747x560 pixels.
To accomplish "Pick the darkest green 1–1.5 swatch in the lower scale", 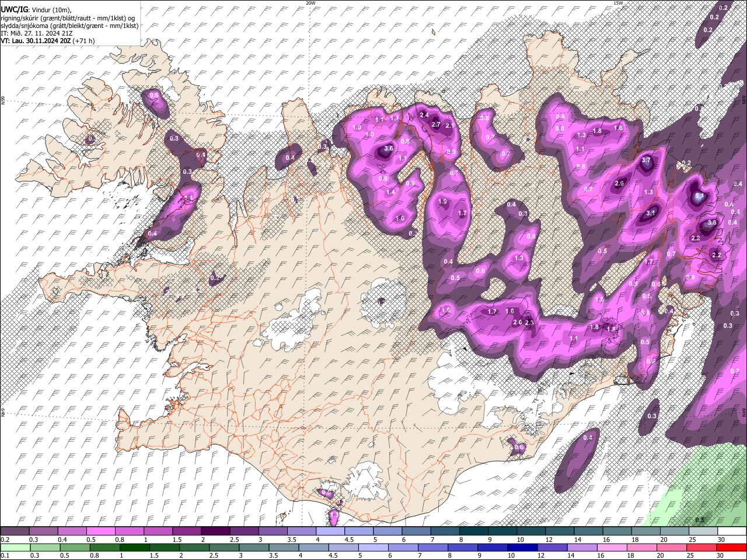I will coord(134,547).
